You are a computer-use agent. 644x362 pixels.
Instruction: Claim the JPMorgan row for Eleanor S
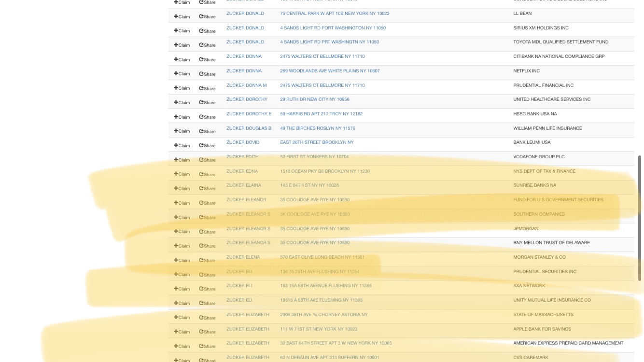tap(182, 232)
